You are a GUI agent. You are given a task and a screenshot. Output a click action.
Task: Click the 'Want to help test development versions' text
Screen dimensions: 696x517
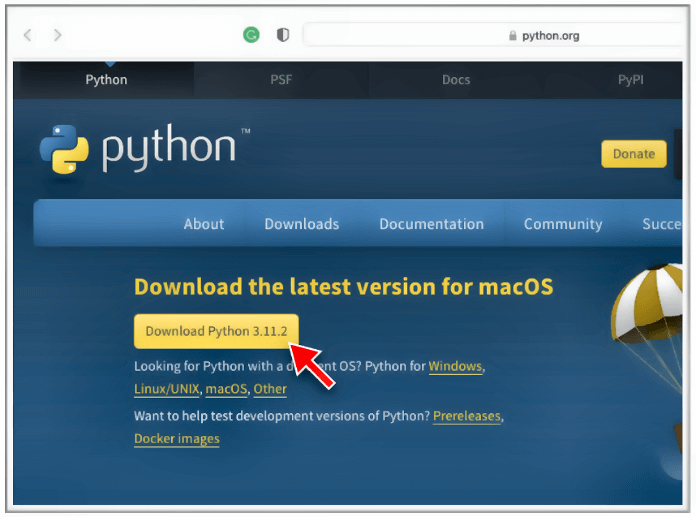coord(282,416)
